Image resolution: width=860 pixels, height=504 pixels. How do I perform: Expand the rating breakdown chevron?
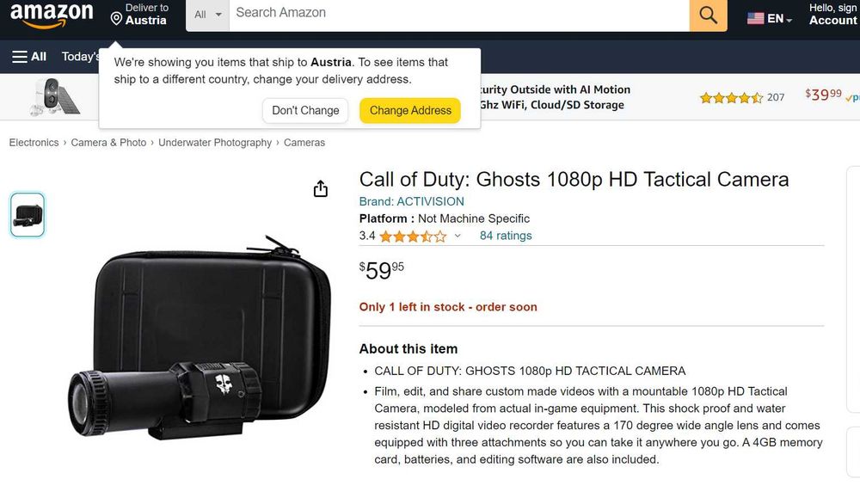click(458, 236)
